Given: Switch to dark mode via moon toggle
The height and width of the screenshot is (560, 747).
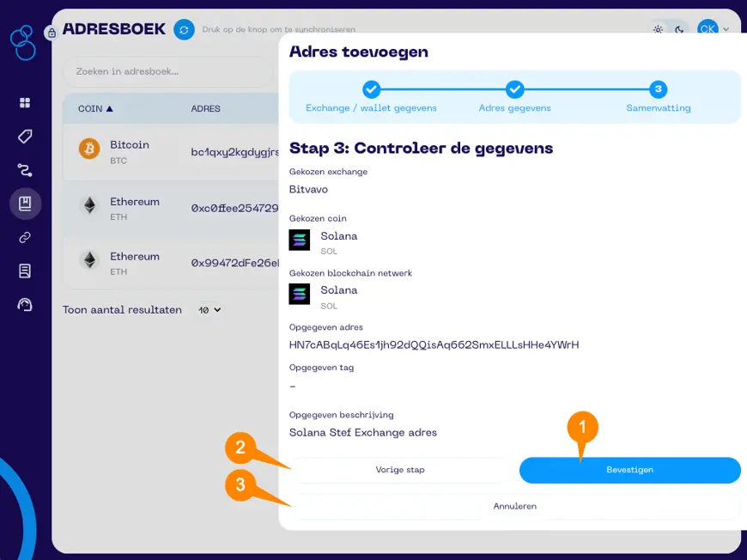Looking at the screenshot, I should (x=679, y=28).
